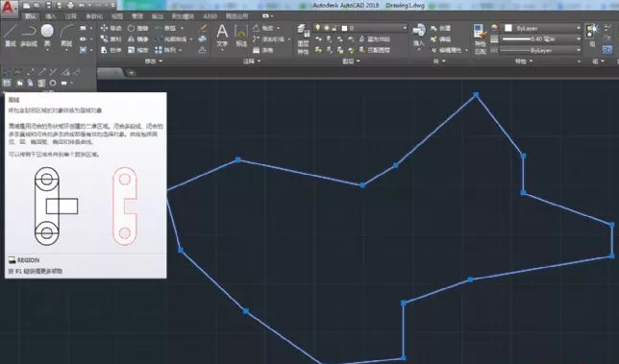This screenshot has height=364, width=619.
Task: Open customize quick access toolbar dropdown
Action: point(113,6)
